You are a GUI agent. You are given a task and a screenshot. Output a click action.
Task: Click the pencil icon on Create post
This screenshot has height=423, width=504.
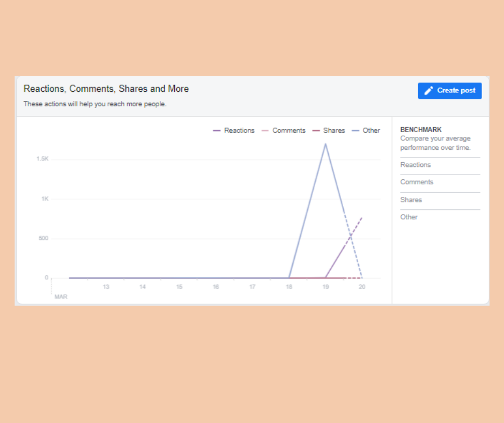click(429, 91)
